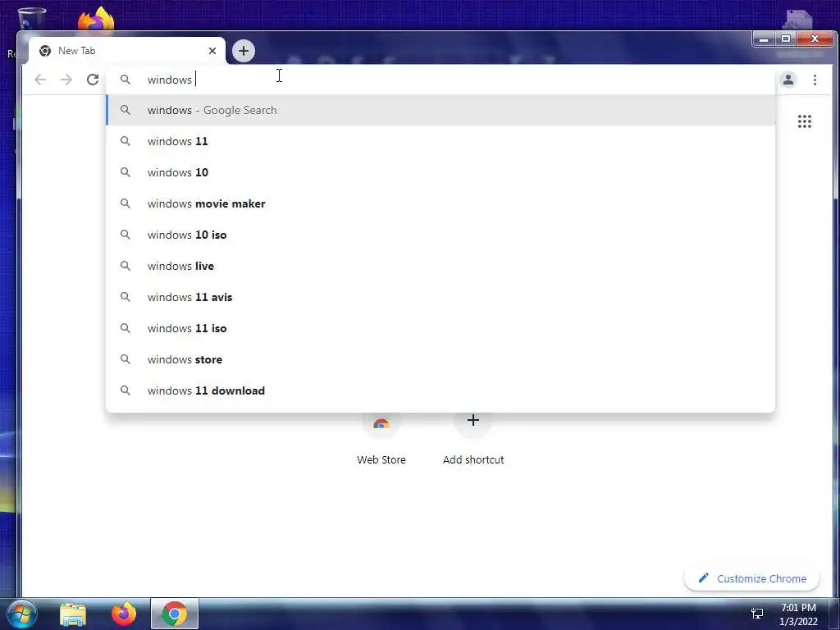Choose the 'windows 11' suggestion
This screenshot has width=840, height=630.
441,141
